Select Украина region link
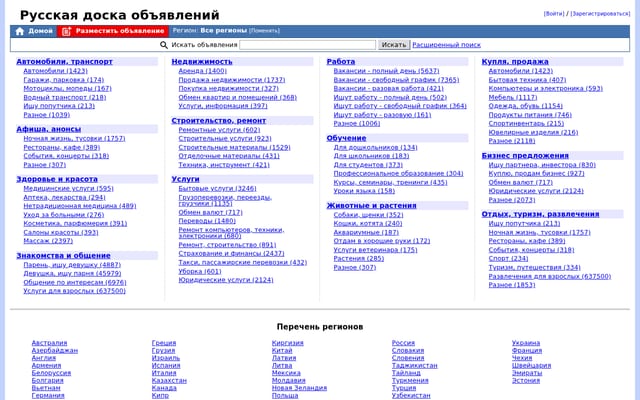 (x=526, y=343)
